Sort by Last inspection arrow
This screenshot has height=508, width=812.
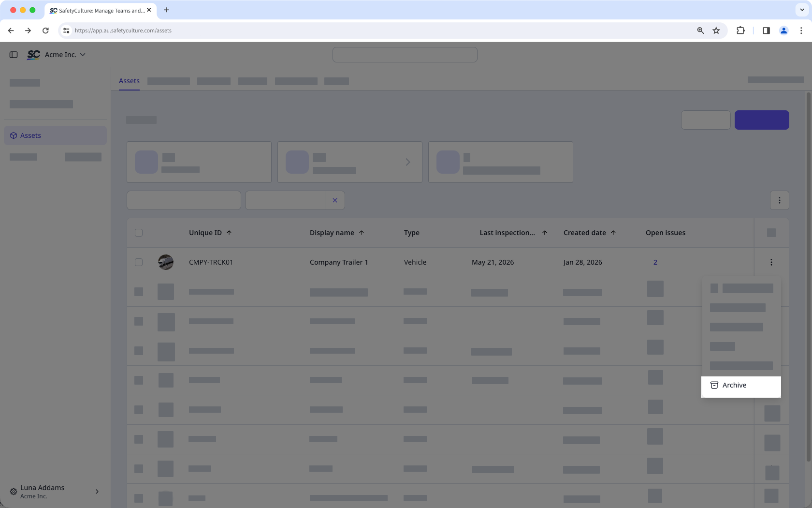pos(545,233)
